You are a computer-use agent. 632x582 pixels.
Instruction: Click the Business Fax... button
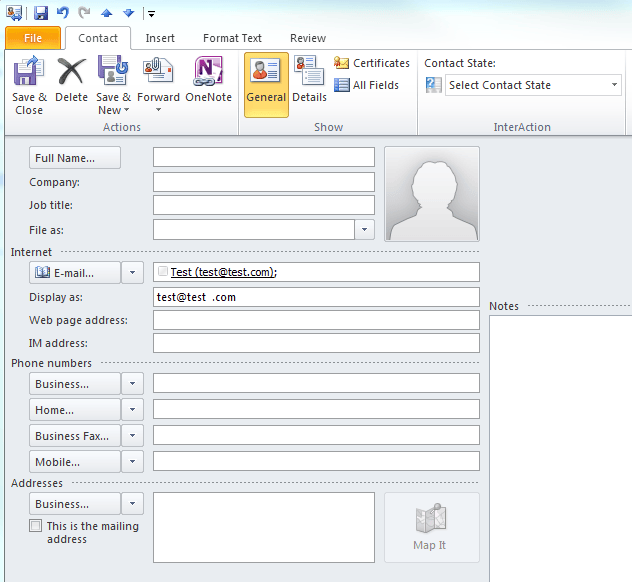75,436
